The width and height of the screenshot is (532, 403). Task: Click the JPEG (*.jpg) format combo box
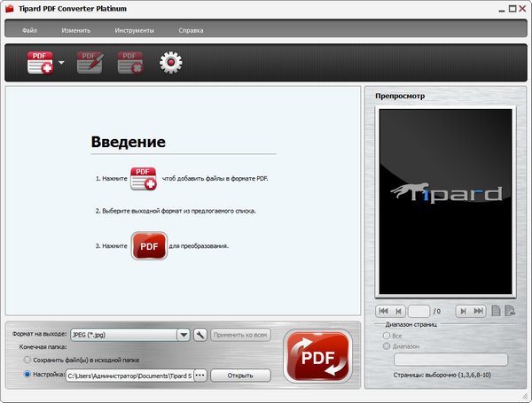(130, 335)
